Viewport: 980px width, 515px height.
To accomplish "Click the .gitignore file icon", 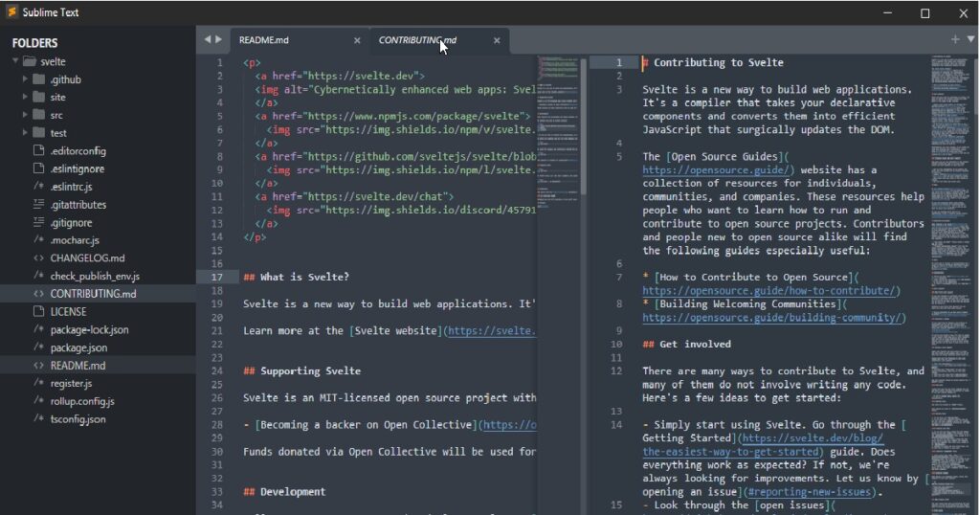I will click(38, 222).
